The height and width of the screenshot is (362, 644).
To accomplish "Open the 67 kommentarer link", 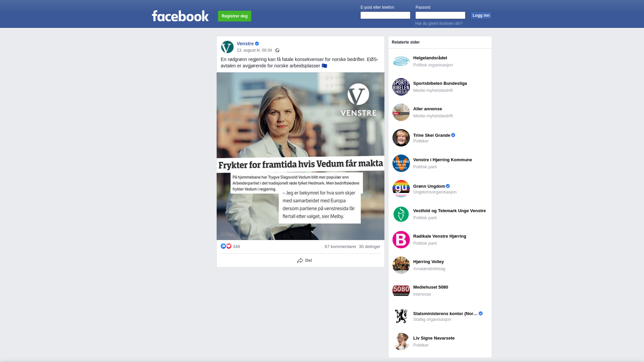I will click(340, 247).
